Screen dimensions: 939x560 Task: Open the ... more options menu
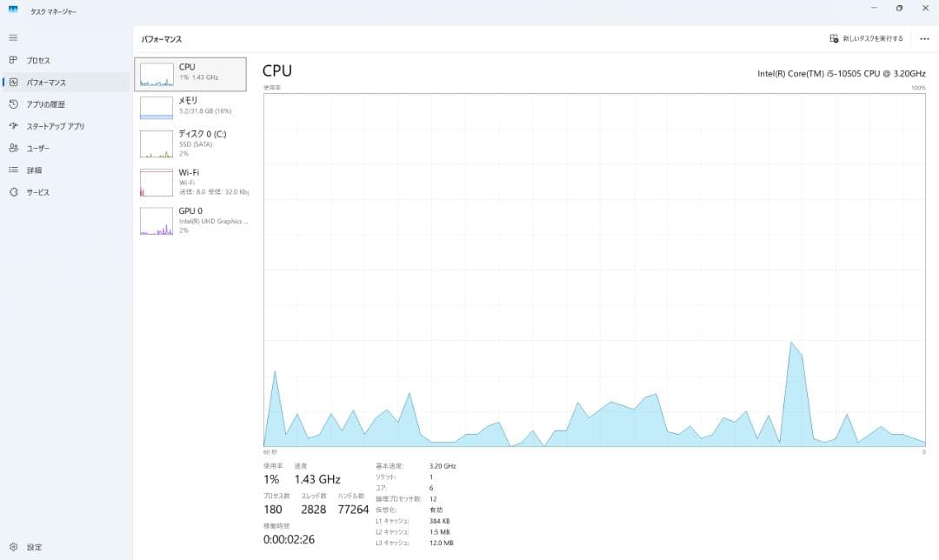[923, 38]
